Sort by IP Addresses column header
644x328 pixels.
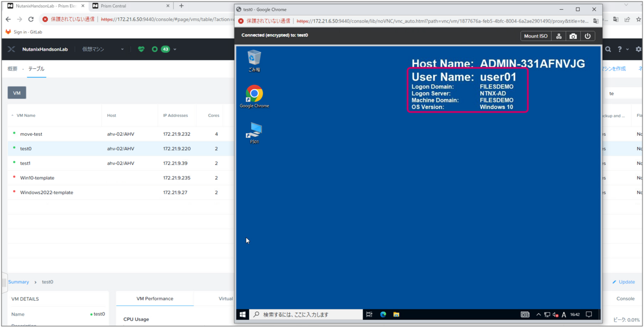click(x=175, y=115)
